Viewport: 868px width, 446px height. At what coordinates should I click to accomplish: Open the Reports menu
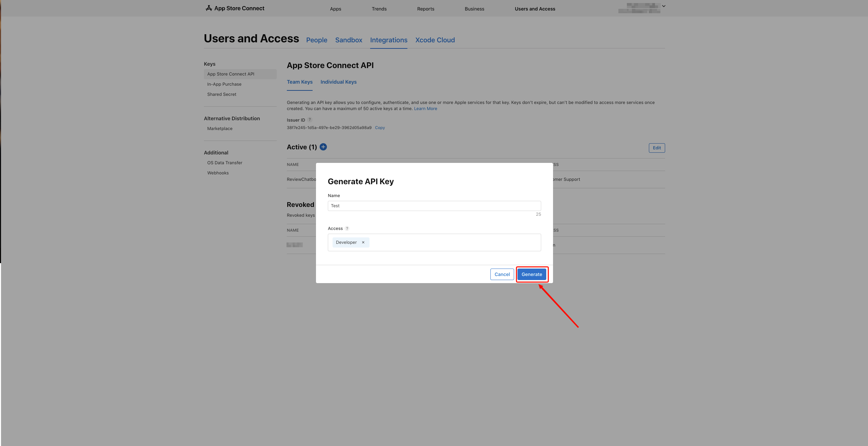click(426, 9)
